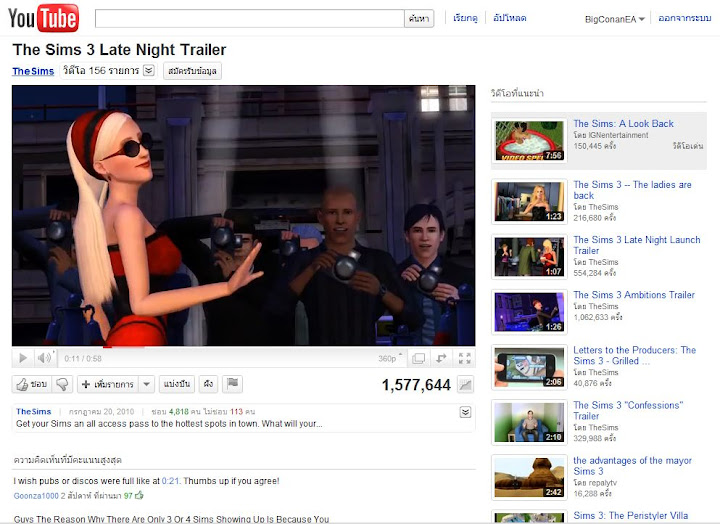Screen dimensions: 720x524
Task: Open advantages of the mayor thumbnail
Action: pos(529,477)
